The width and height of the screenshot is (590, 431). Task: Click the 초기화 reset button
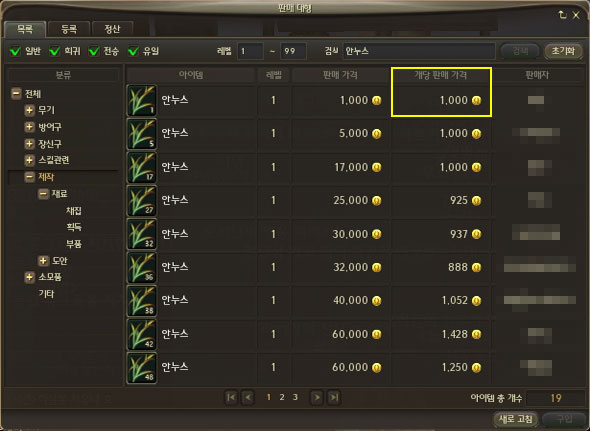click(563, 51)
